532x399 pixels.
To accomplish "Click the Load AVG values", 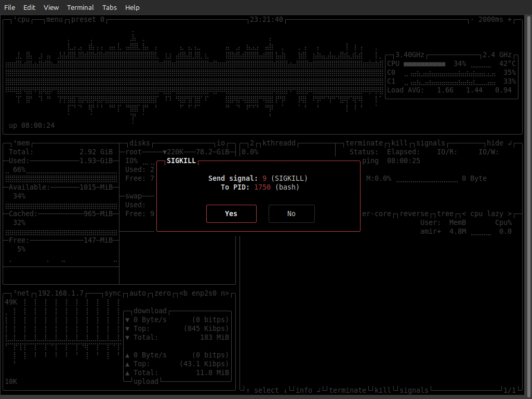I will coord(474,90).
